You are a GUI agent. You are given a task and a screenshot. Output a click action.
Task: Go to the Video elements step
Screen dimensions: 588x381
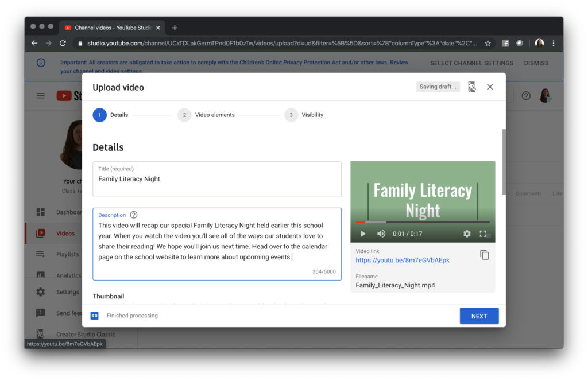tap(206, 115)
